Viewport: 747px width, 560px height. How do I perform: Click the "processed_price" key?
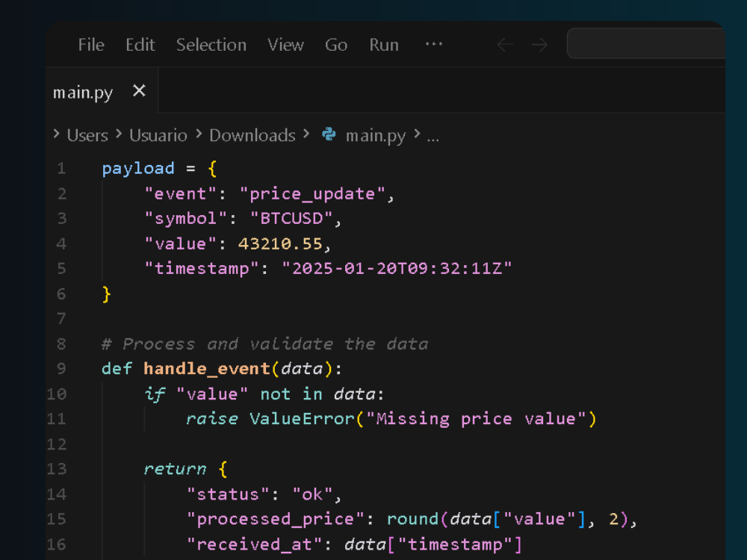click(276, 520)
